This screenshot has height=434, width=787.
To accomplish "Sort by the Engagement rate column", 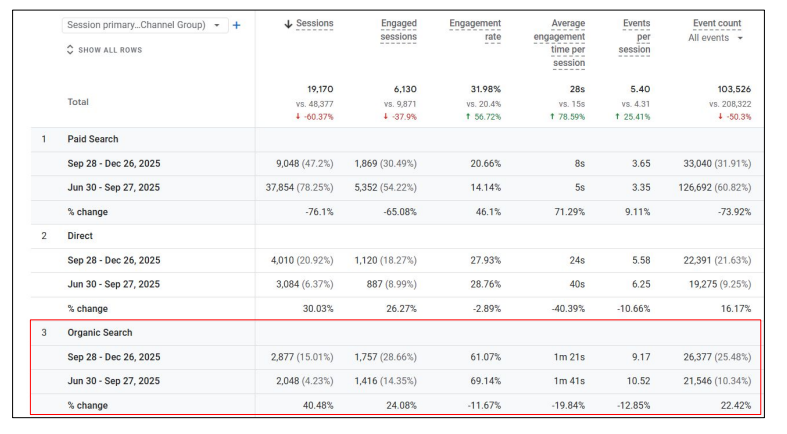I will [475, 30].
